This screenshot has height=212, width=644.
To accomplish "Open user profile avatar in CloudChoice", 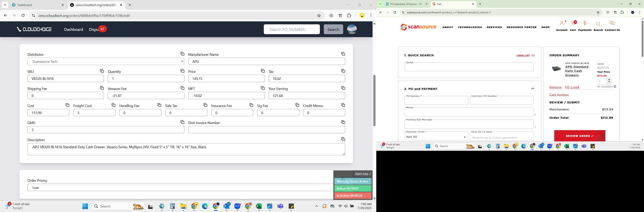I will tap(352, 29).
